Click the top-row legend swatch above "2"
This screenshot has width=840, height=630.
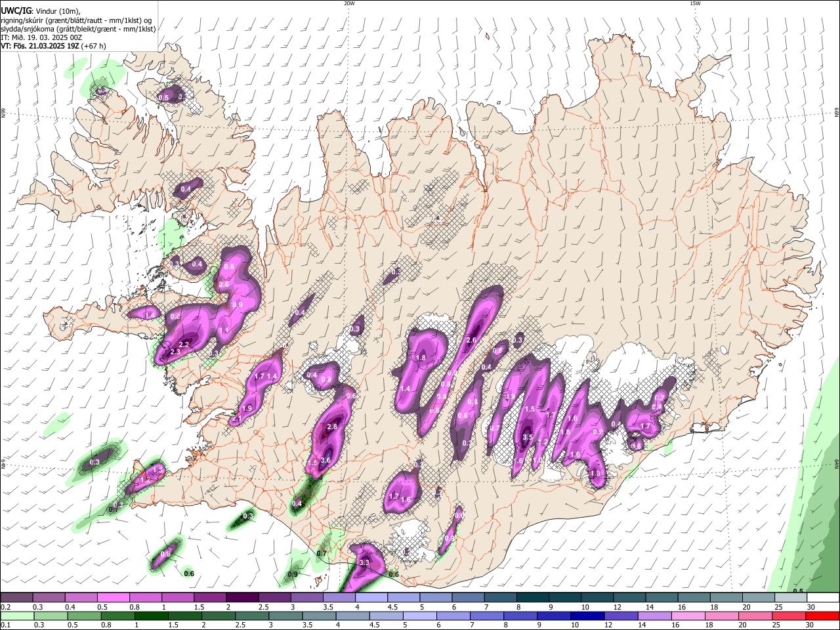(242, 597)
